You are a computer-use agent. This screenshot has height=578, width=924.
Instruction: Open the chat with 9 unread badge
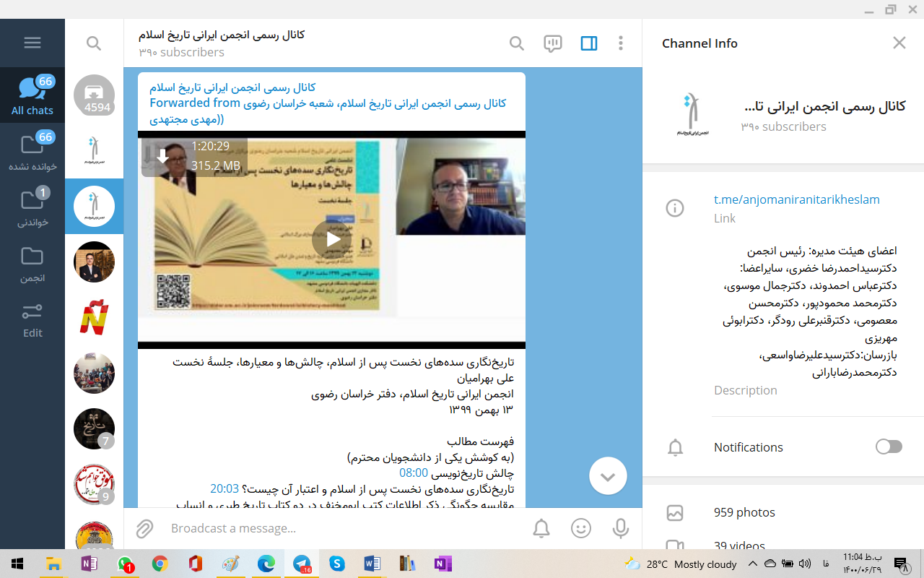pos(94,484)
